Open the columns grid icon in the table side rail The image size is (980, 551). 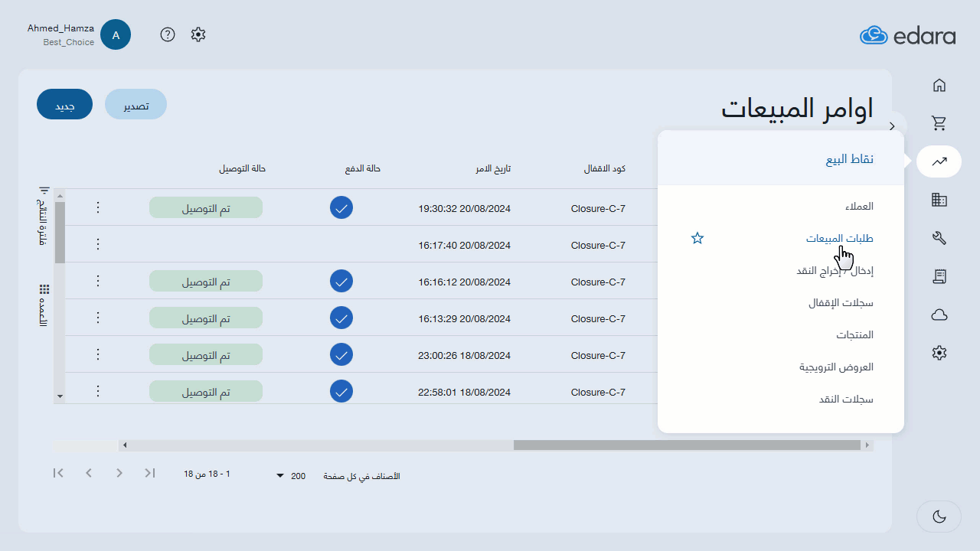(44, 289)
